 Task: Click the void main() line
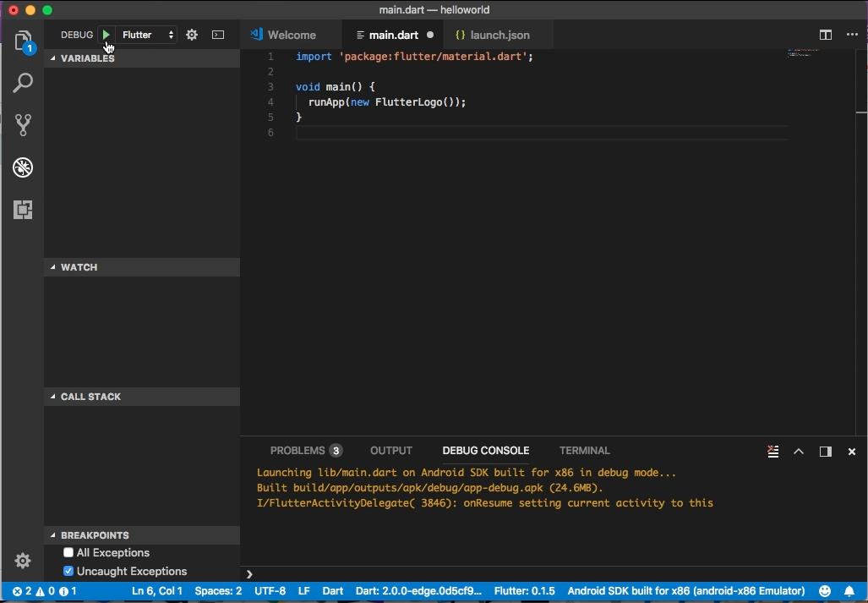335,87
